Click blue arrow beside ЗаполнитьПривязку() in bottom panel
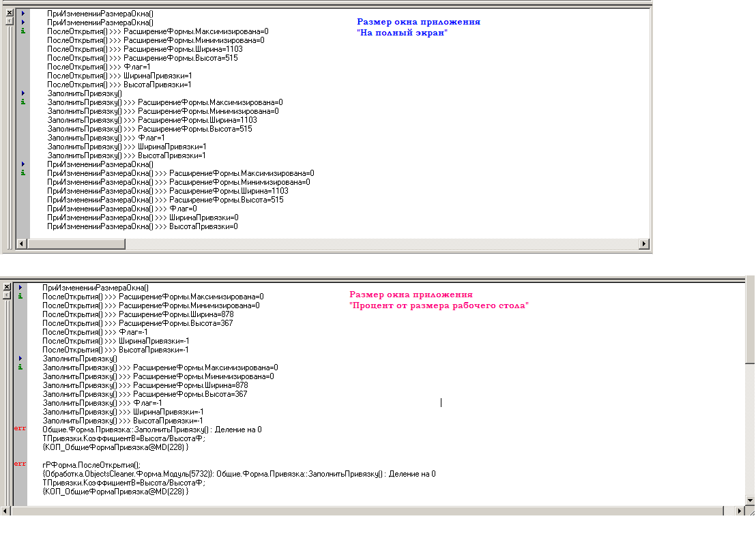The image size is (756, 540). [x=20, y=359]
